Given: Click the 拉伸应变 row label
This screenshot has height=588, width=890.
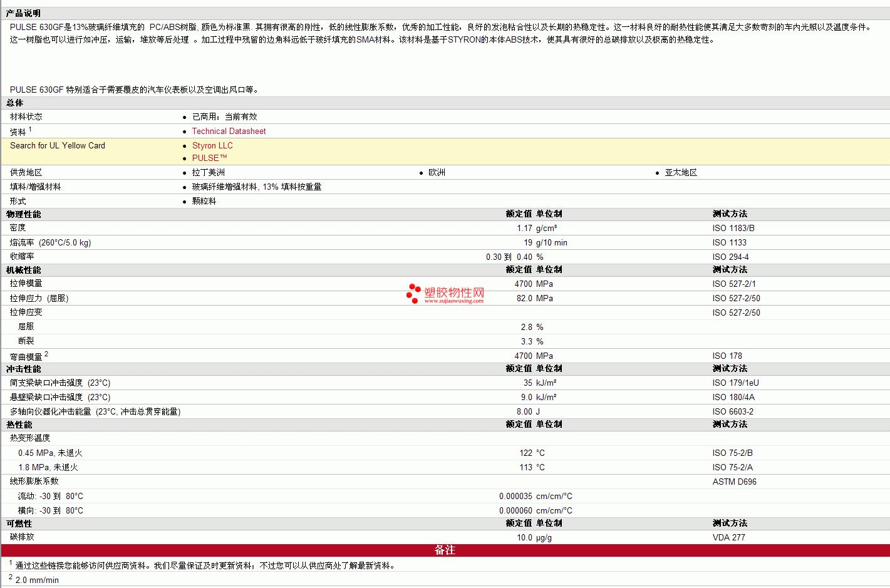Looking at the screenshot, I should tap(26, 312).
